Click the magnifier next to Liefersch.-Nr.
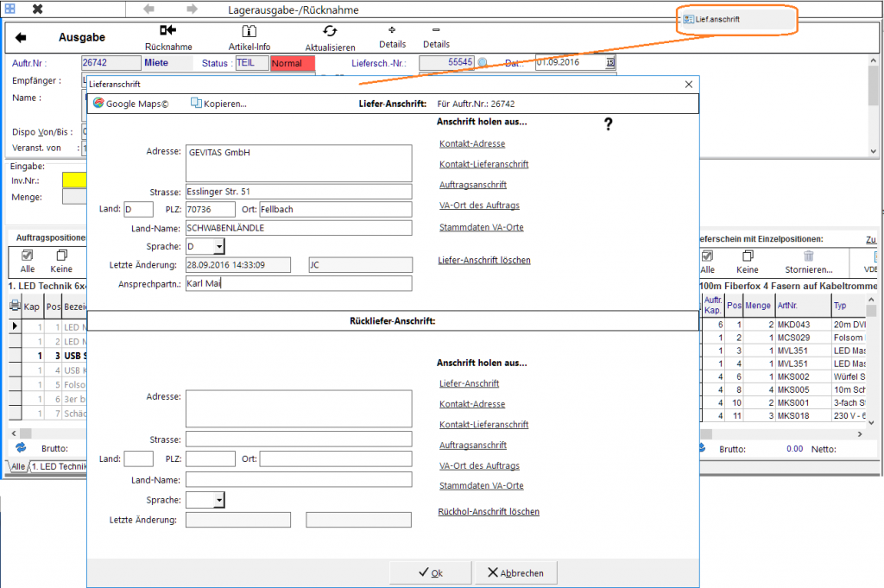This screenshot has width=884, height=588. click(483, 62)
